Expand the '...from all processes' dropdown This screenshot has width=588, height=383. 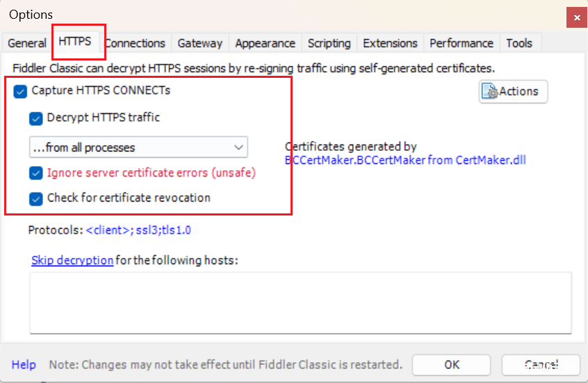point(138,147)
